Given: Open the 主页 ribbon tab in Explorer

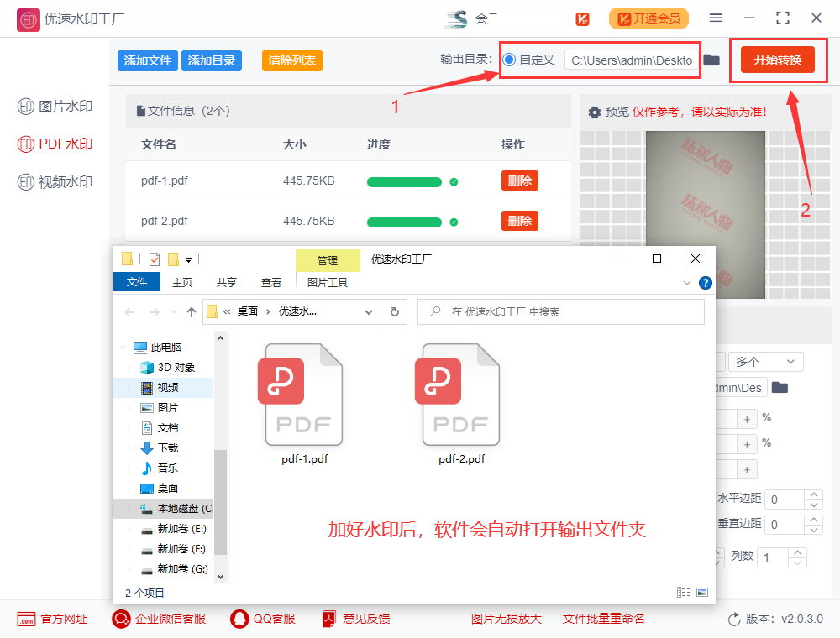Looking at the screenshot, I should (x=182, y=282).
